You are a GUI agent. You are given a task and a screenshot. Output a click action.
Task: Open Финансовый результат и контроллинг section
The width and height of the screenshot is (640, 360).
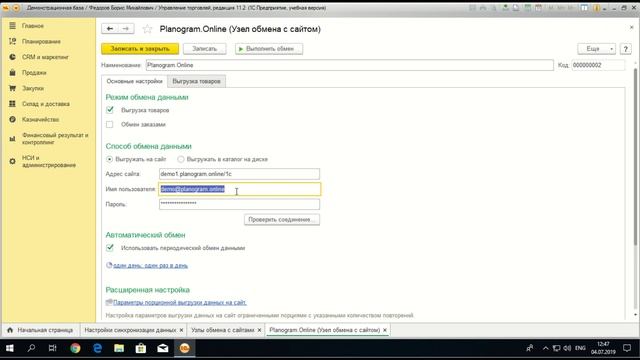pyautogui.click(x=55, y=139)
